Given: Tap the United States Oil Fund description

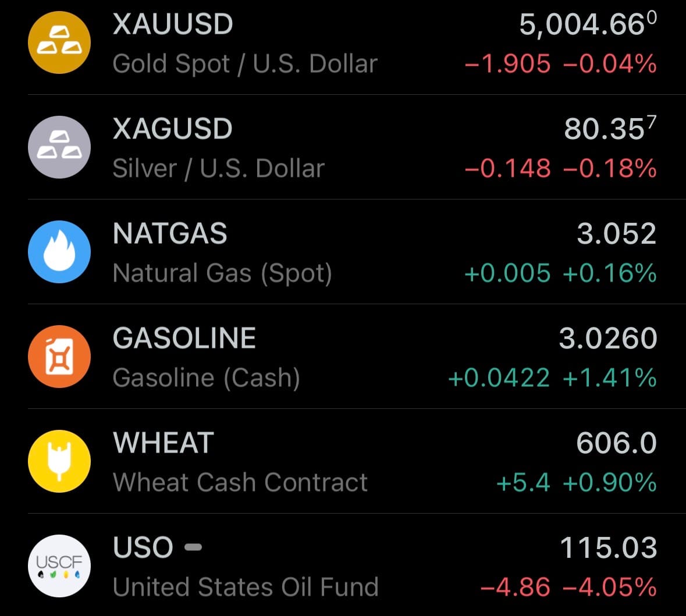Looking at the screenshot, I should coord(246,587).
